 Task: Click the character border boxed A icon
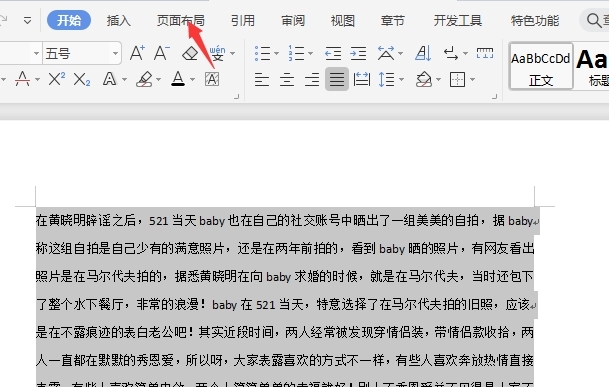pos(212,79)
